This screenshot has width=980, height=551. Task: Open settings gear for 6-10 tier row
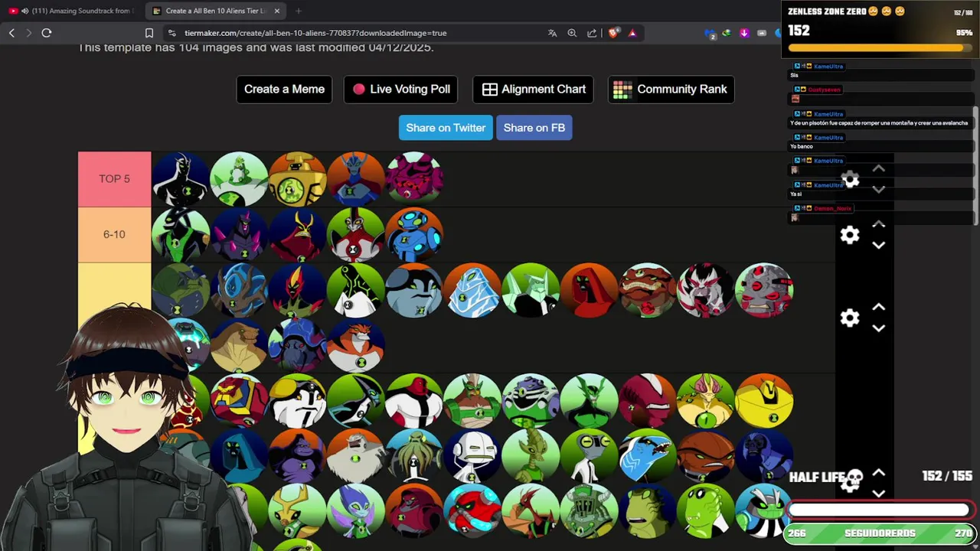[850, 235]
